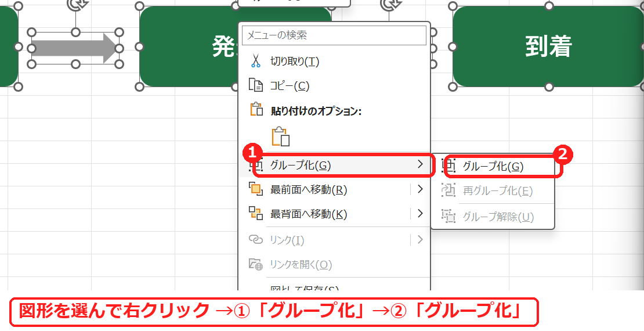Select コピー(C) menu item
Screen dimensions: 644x331
click(x=334, y=85)
